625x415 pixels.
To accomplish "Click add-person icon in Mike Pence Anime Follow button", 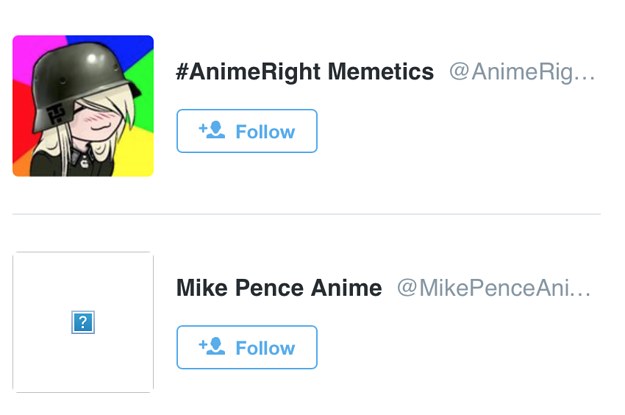I will (211, 346).
